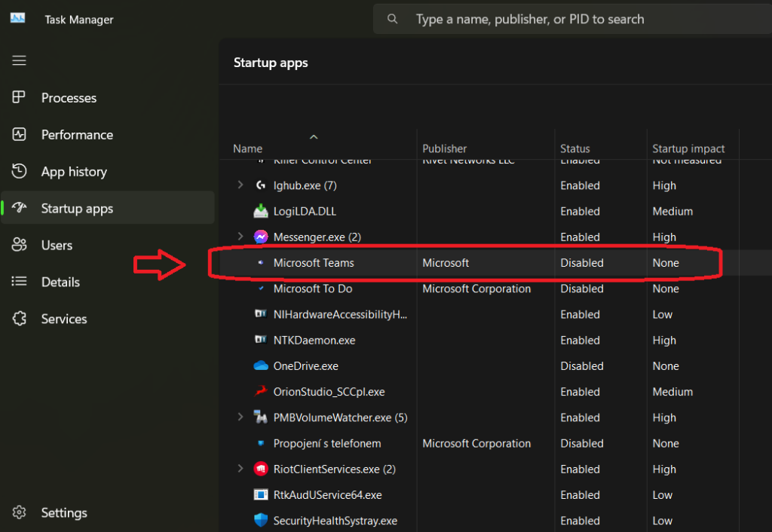Sort by the Publisher column header
This screenshot has width=772, height=532.
click(x=444, y=148)
